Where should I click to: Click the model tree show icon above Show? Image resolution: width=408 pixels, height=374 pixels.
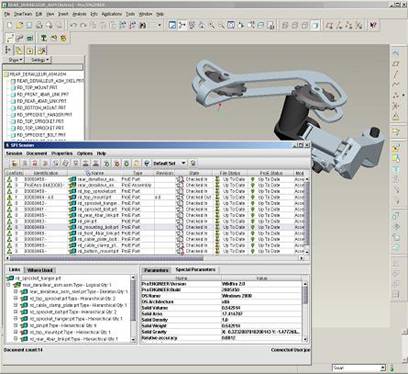click(8, 50)
